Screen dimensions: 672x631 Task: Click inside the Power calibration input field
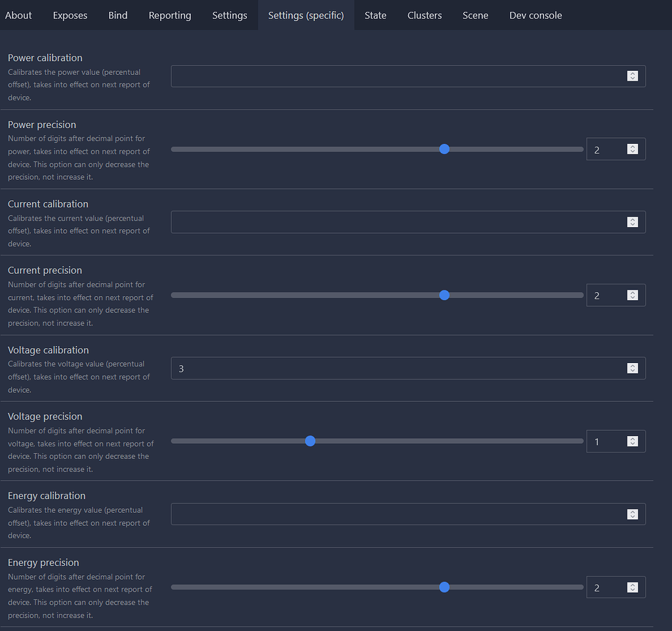click(x=394, y=76)
